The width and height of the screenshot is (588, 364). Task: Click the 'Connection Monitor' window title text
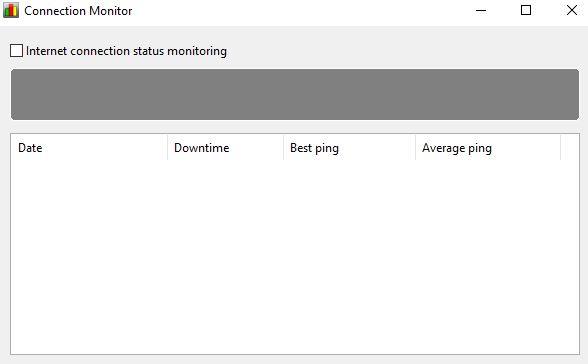(x=78, y=11)
